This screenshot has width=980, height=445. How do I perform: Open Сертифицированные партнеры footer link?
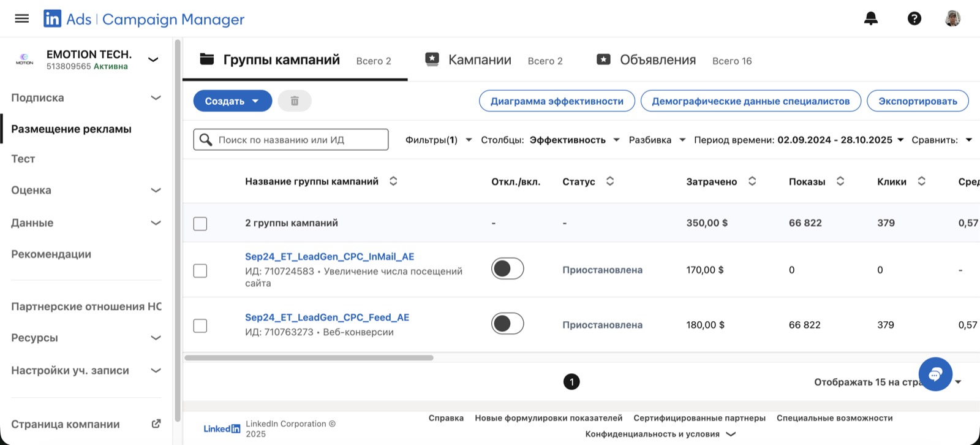pos(699,418)
